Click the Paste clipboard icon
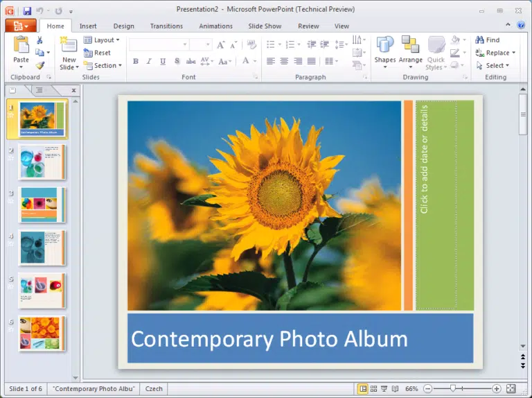The width and height of the screenshot is (532, 398). point(21,45)
